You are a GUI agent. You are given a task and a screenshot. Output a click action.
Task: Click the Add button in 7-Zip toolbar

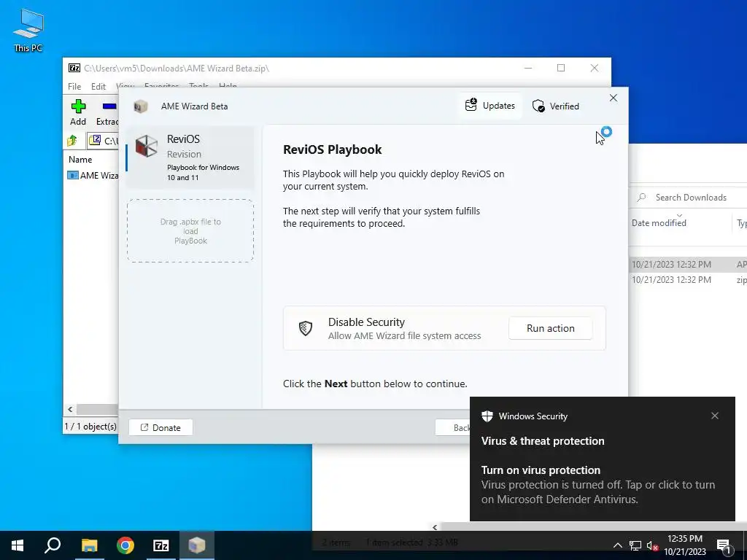click(78, 112)
